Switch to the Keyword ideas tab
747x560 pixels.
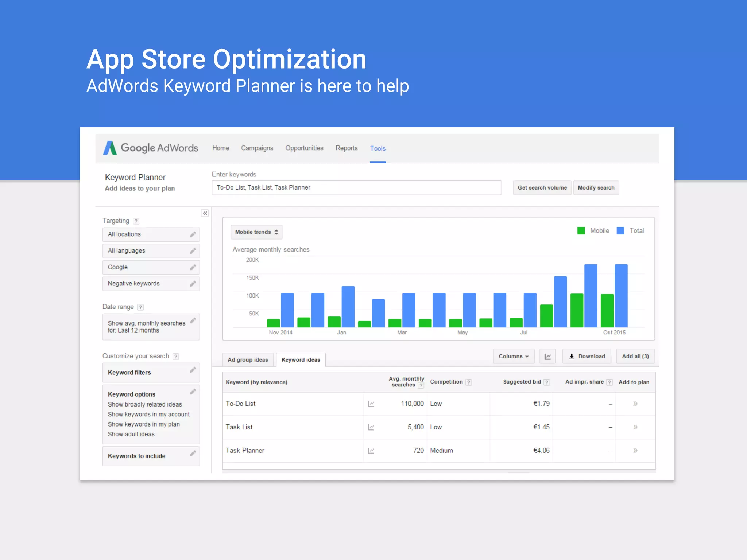[301, 360]
